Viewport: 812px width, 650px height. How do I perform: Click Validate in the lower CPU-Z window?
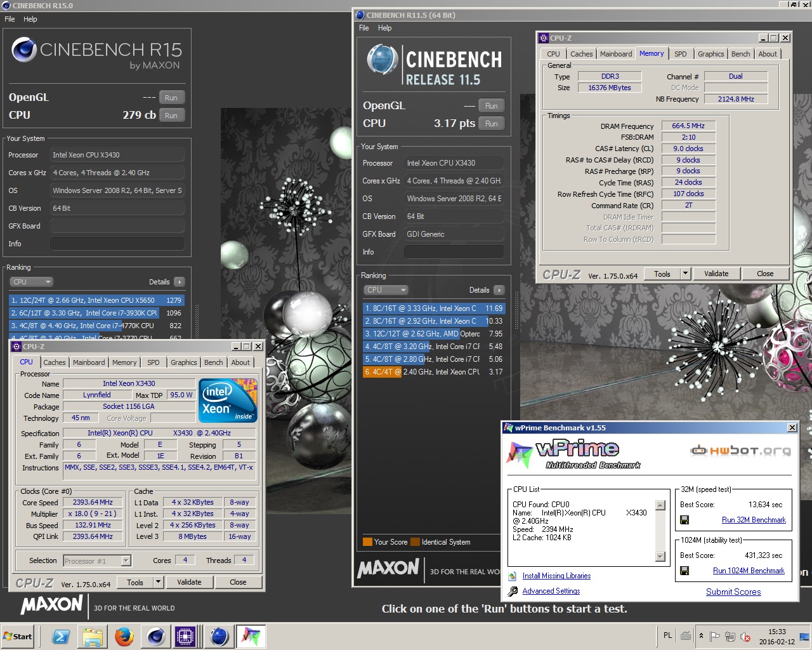tap(189, 582)
